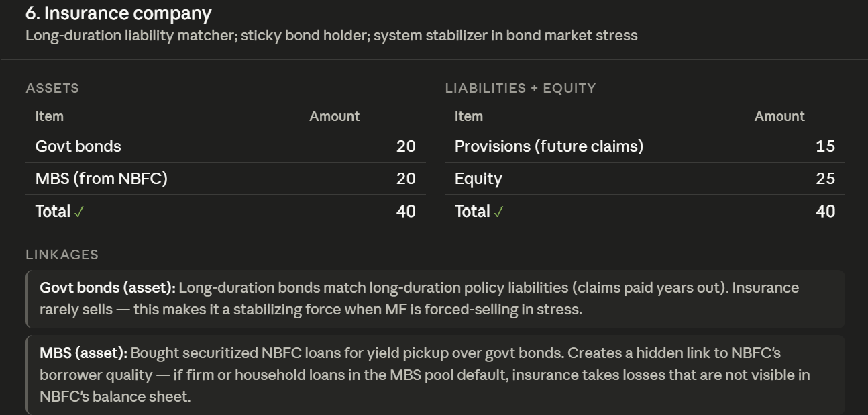Click the ASSETS section label

(52, 88)
